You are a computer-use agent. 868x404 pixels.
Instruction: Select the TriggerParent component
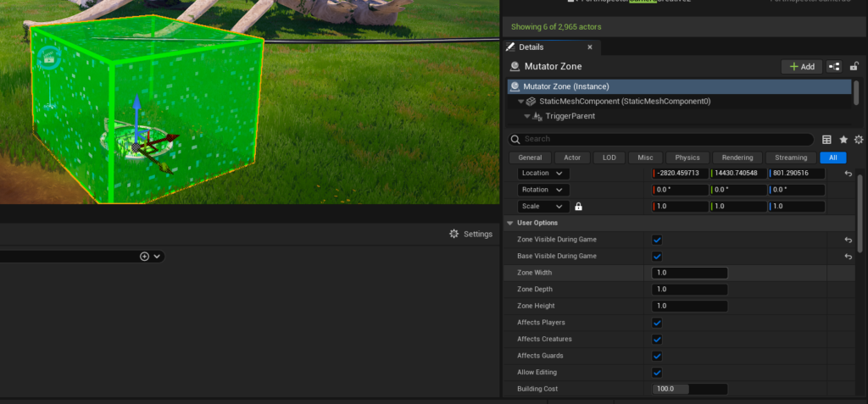click(x=570, y=116)
